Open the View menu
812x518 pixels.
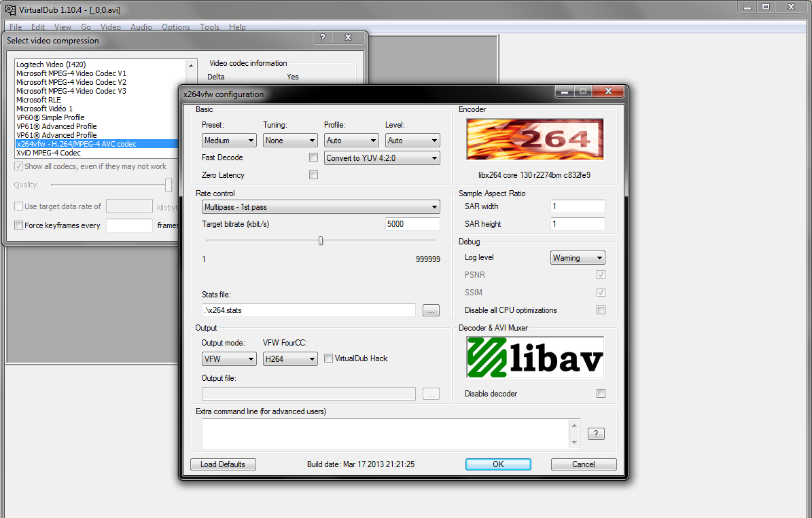point(63,27)
